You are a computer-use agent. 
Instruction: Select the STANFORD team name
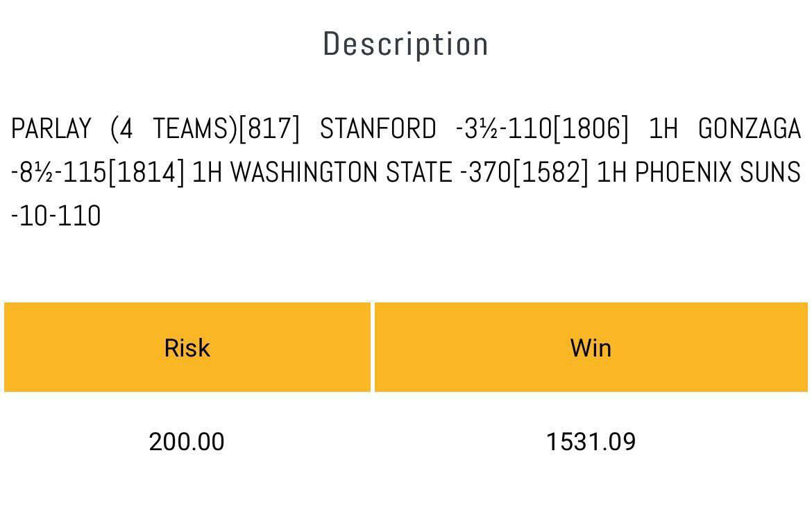(x=378, y=129)
